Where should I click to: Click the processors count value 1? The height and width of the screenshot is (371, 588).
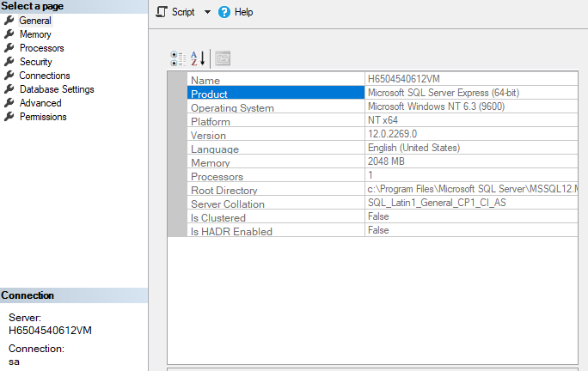pos(371,175)
